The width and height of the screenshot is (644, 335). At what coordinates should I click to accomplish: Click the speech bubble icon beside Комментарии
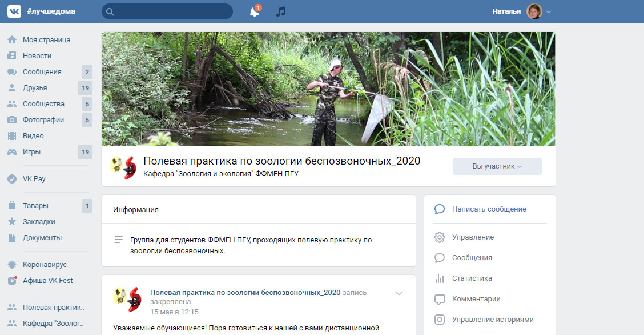tap(440, 299)
